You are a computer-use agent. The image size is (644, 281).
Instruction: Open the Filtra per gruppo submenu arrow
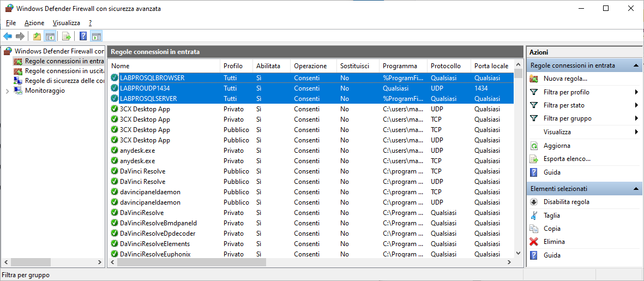click(x=636, y=118)
